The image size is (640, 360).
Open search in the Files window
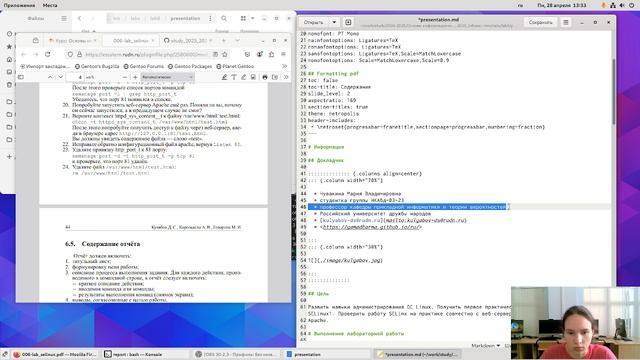point(224,18)
